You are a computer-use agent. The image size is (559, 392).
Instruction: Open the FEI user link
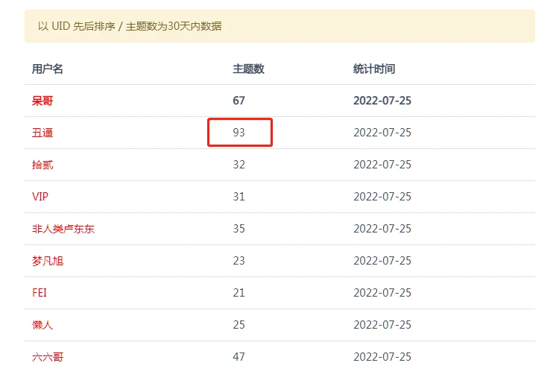(x=40, y=293)
